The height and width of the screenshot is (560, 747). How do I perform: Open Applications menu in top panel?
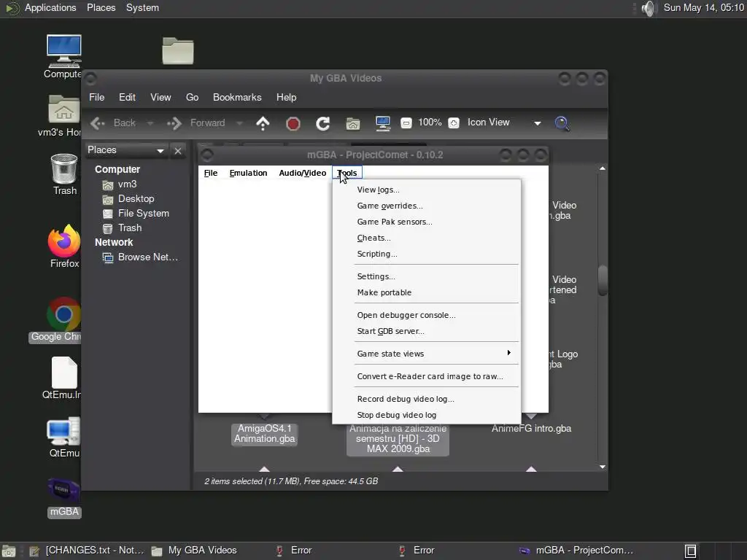[x=50, y=8]
